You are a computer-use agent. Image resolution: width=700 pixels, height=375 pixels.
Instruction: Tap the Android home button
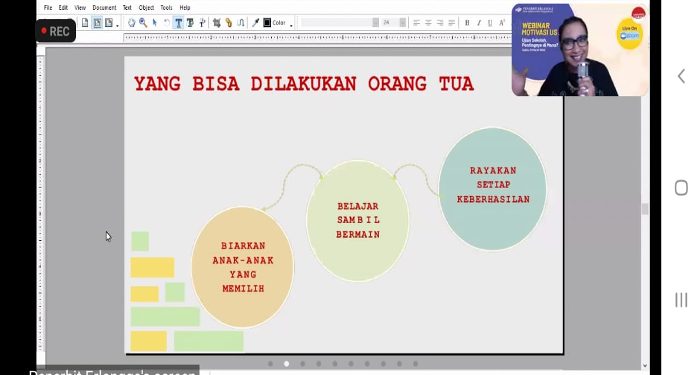point(681,188)
